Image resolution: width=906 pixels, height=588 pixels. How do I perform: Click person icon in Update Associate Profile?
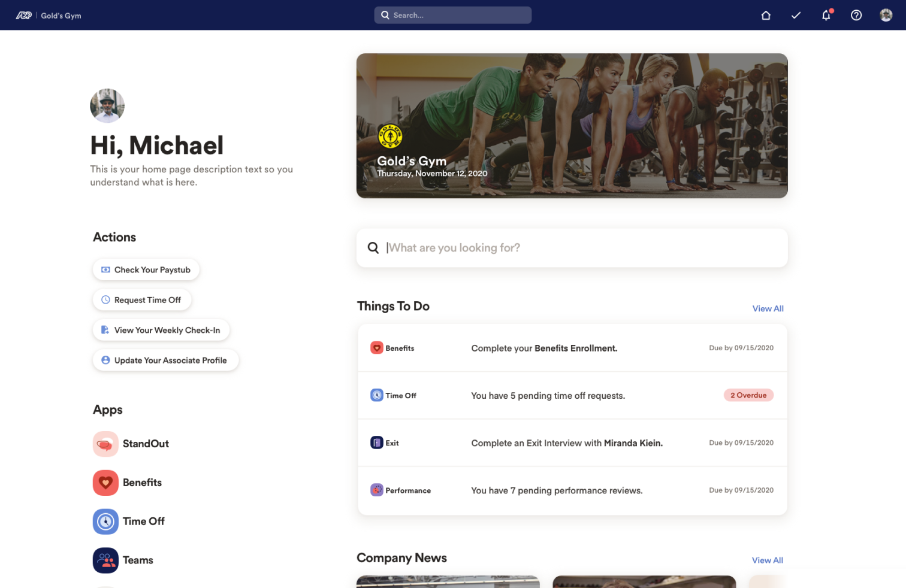[105, 360]
